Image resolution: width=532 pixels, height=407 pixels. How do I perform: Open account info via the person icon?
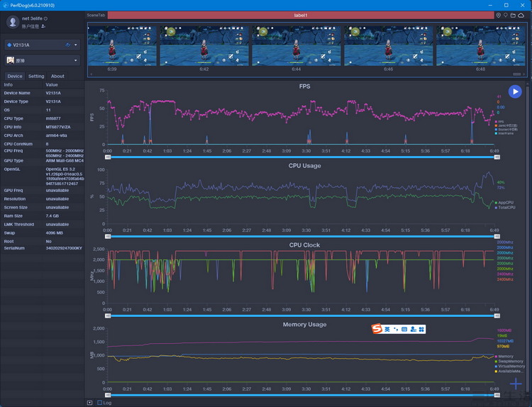[43, 26]
